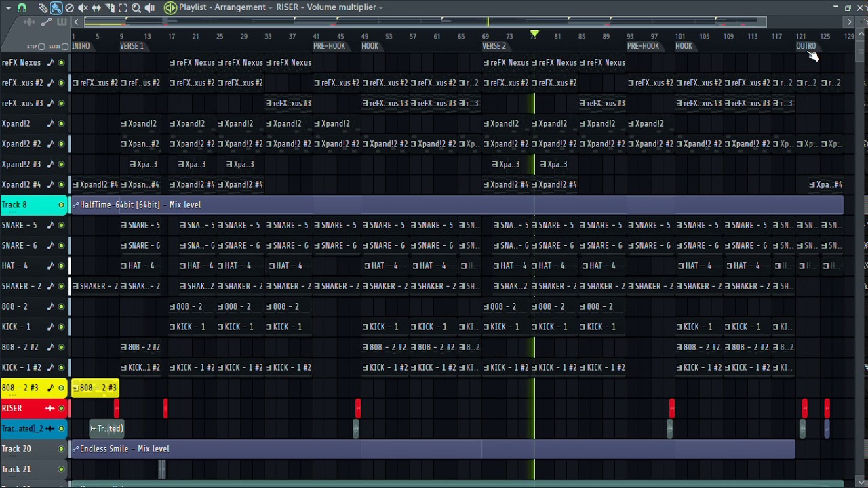Click the pattern clip piano focus icon

pyautogui.click(x=62, y=22)
